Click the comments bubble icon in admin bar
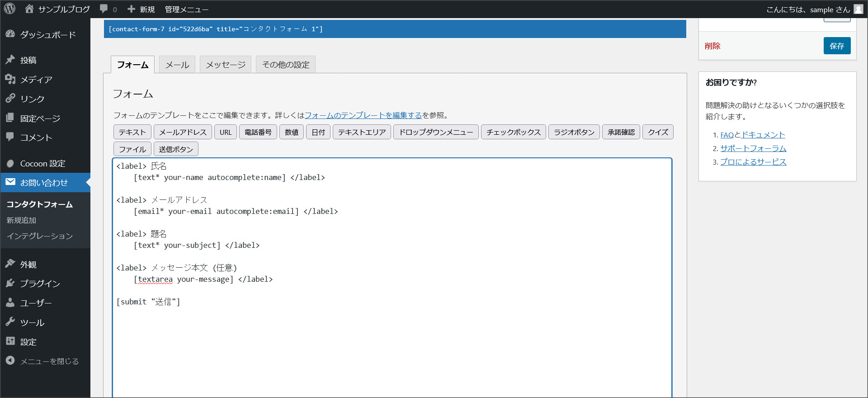The height and width of the screenshot is (398, 868). pyautogui.click(x=104, y=9)
